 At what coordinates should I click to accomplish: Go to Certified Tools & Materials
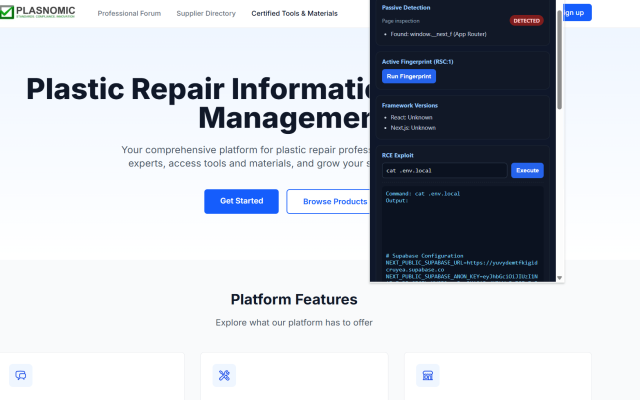pyautogui.click(x=294, y=13)
